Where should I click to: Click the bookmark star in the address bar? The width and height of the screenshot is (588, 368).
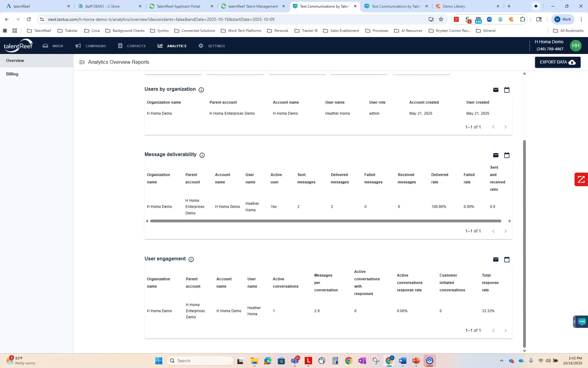[441, 19]
